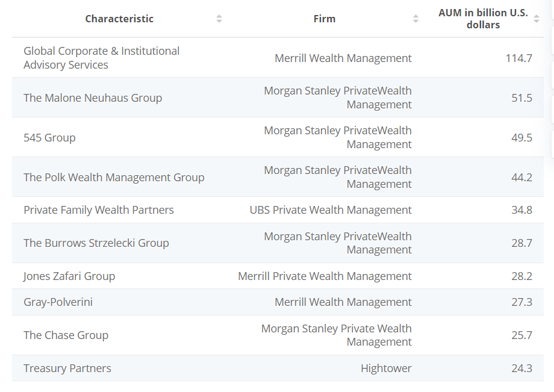Click UBS Private Wealth Management firm cell

click(331, 210)
